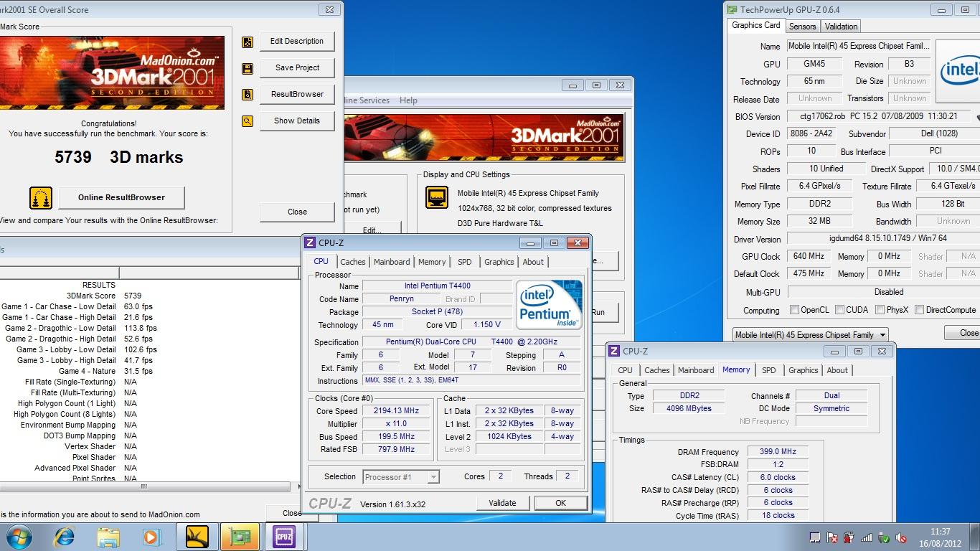Switch to 3DMark2001 via its taskbar icon

coord(197,537)
